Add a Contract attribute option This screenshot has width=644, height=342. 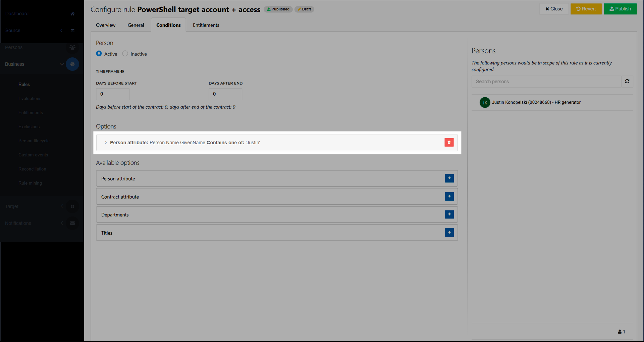(449, 196)
